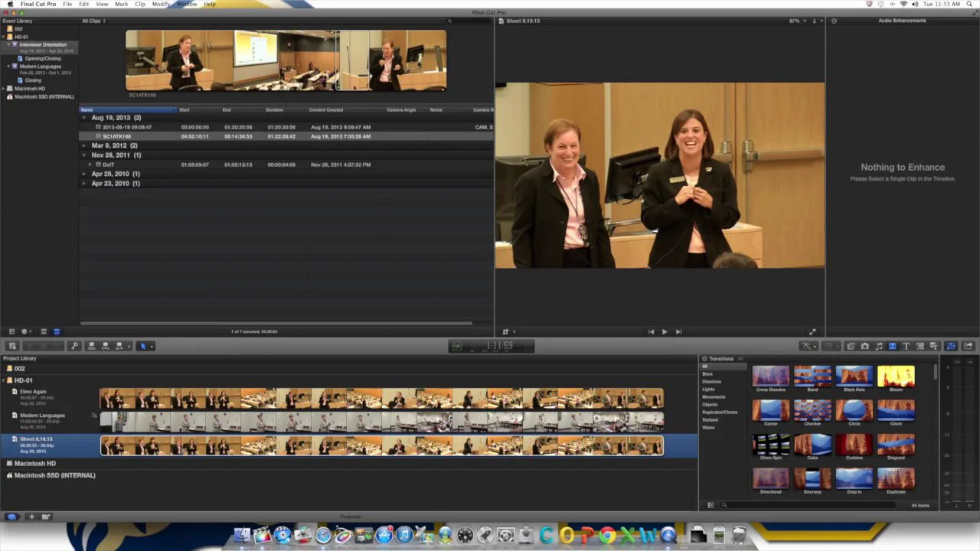Collapse the Aug 19, 2013 group
This screenshot has height=551, width=980.
pyautogui.click(x=84, y=118)
